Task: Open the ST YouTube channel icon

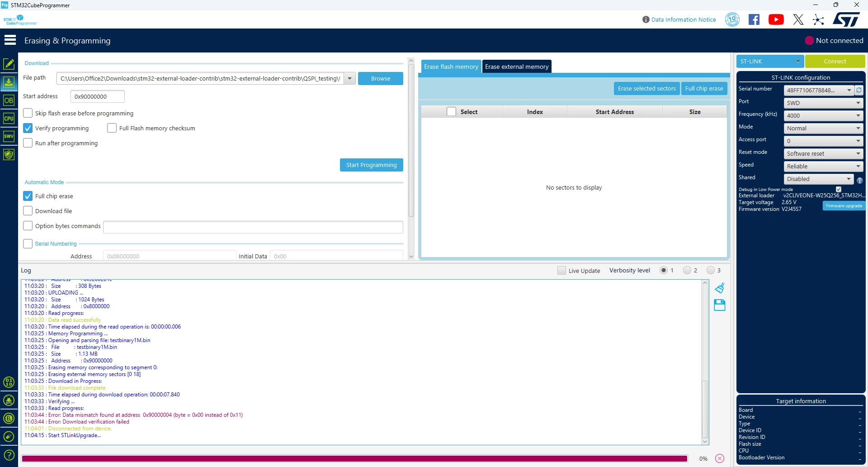Action: (x=776, y=19)
